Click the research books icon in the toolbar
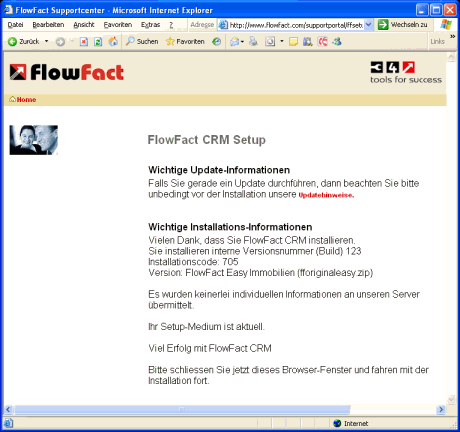 [x=307, y=42]
